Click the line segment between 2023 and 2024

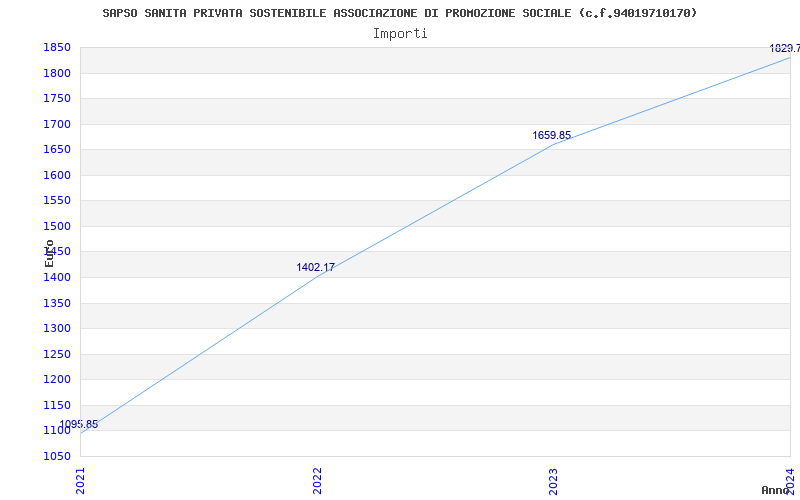pyautogui.click(x=672, y=101)
